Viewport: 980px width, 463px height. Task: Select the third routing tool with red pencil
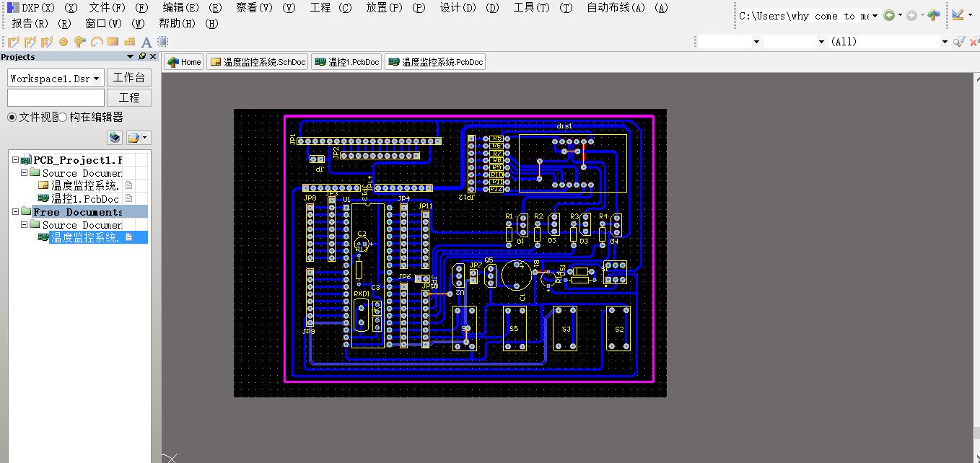click(x=47, y=42)
